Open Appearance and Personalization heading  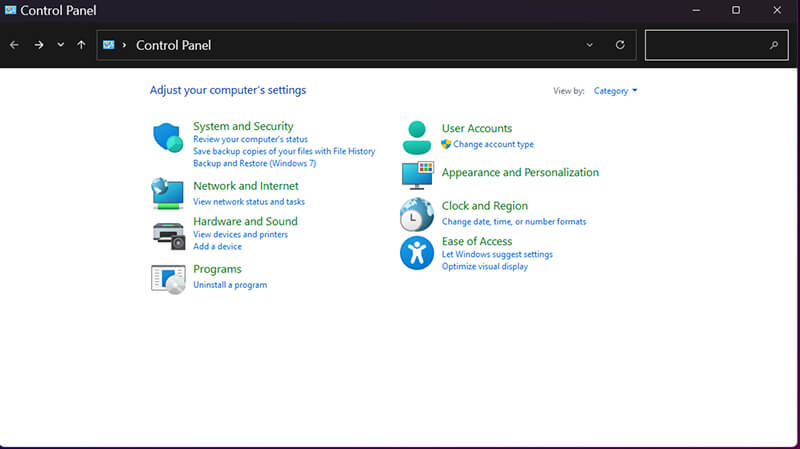520,172
